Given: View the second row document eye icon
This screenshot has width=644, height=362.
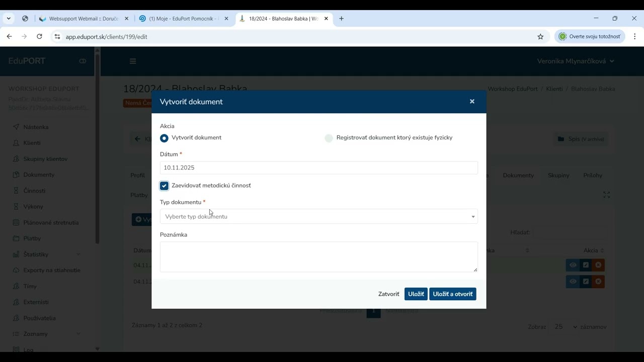Looking at the screenshot, I should [573, 282].
